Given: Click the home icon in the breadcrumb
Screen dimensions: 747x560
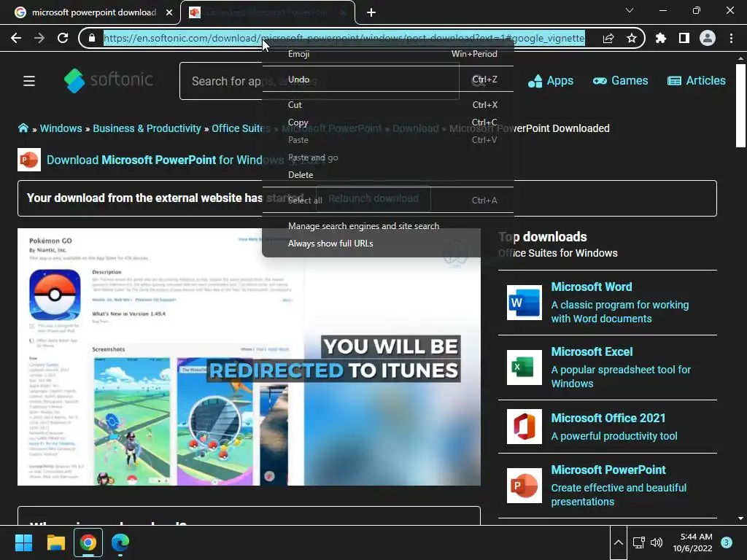Looking at the screenshot, I should (x=23, y=128).
